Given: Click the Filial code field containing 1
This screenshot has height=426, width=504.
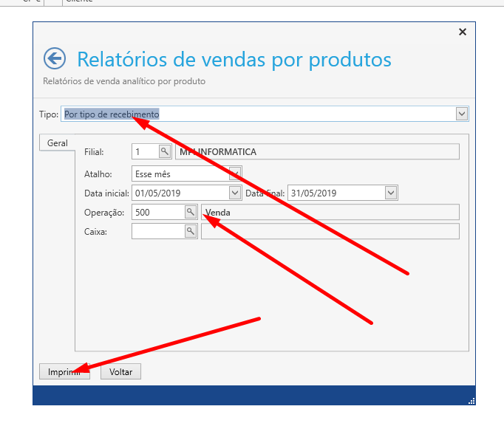Looking at the screenshot, I should [x=145, y=152].
